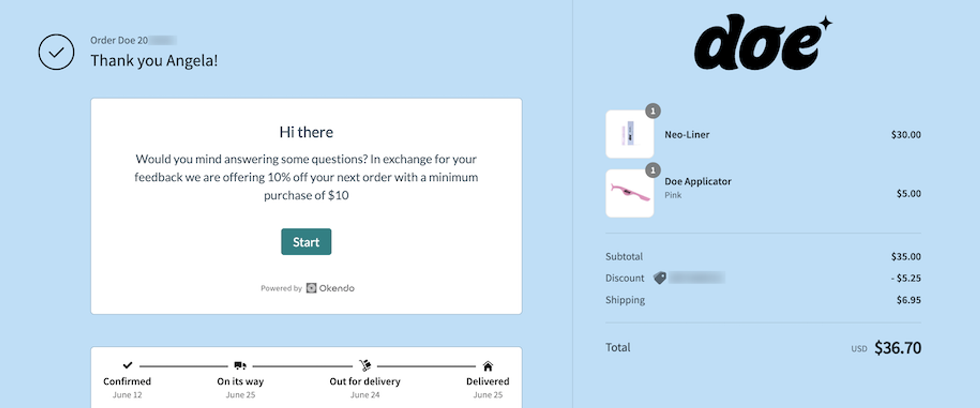This screenshot has width=980, height=408.
Task: Click the $30.00 Neo-Liner price
Action: click(906, 135)
